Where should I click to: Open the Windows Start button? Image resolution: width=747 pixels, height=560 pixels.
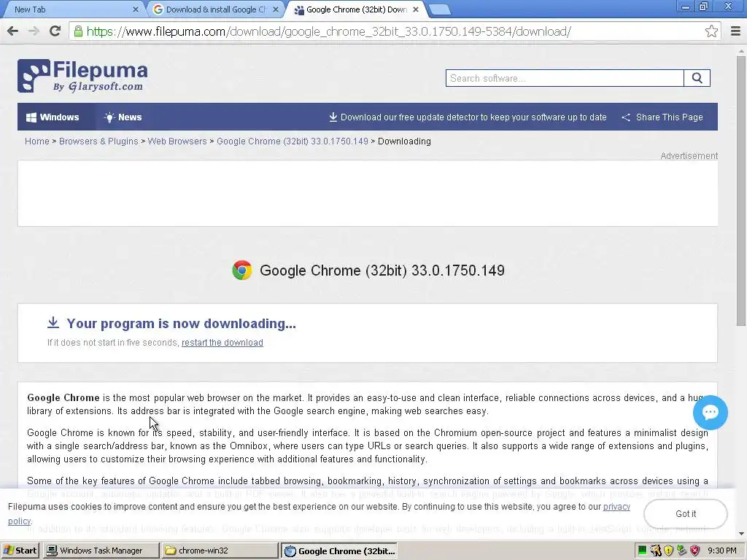pos(20,551)
